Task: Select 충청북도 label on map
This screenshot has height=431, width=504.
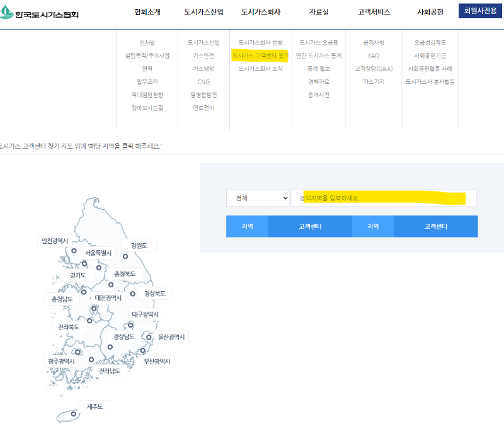Action: click(125, 274)
